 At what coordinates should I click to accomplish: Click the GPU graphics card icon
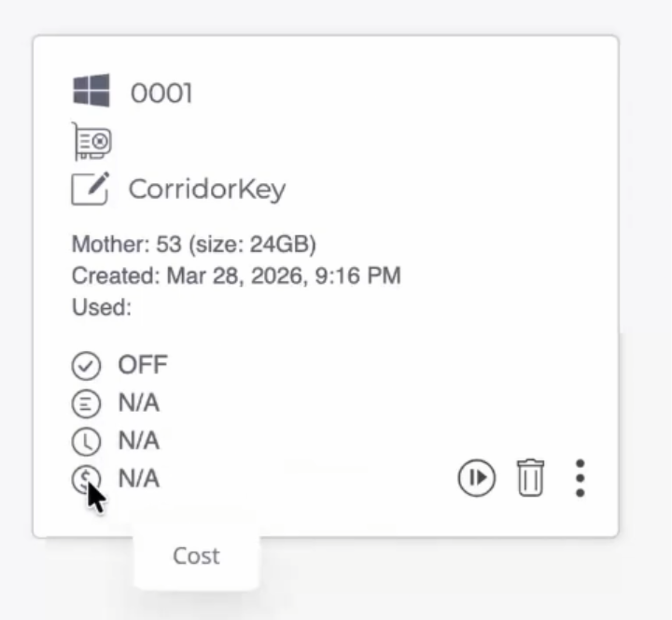tap(91, 141)
